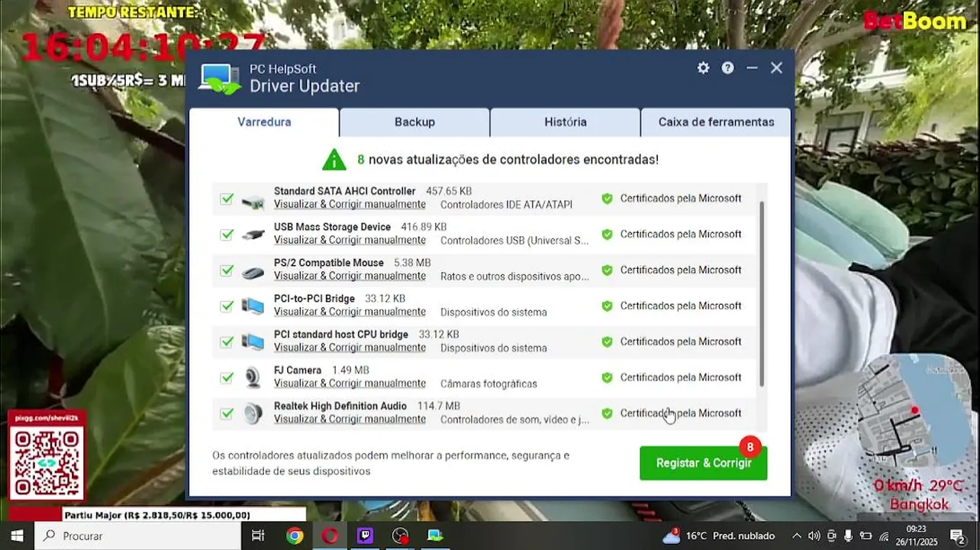Viewport: 980px width, 550px height.
Task: Click the '8 novas atualizações de controladores encontradas!' heading
Action: pyautogui.click(x=508, y=160)
